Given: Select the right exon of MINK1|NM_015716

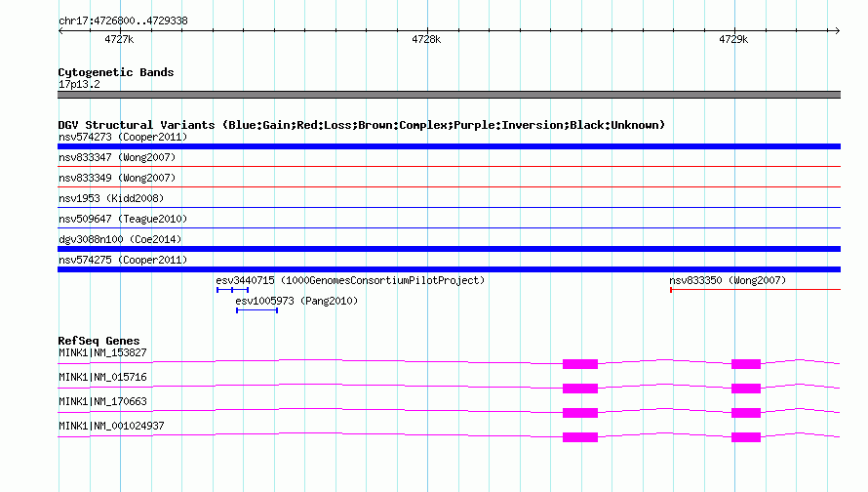Looking at the screenshot, I should tap(746, 389).
